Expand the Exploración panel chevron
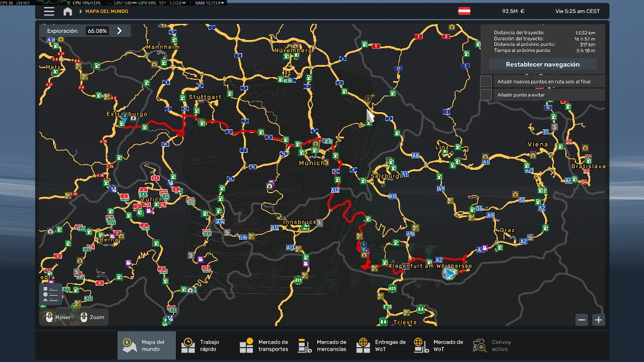This screenshot has height=362, width=644. [119, 31]
